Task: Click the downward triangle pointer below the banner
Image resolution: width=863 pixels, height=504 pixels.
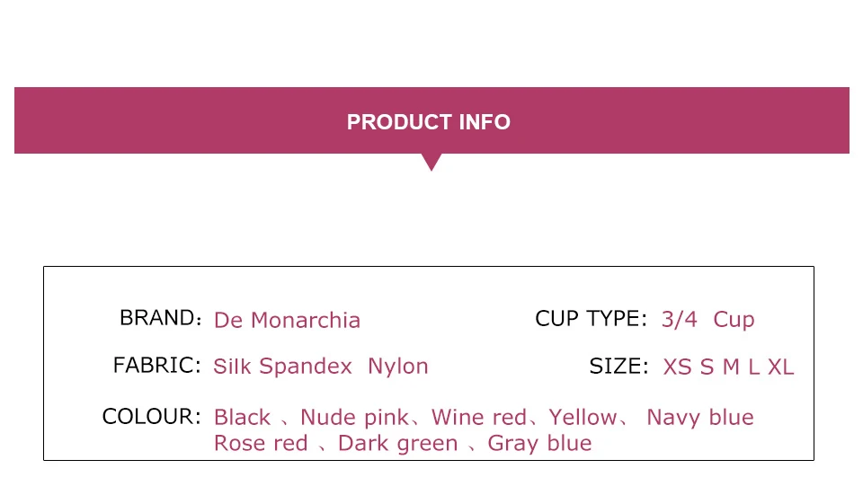Action: [x=431, y=162]
